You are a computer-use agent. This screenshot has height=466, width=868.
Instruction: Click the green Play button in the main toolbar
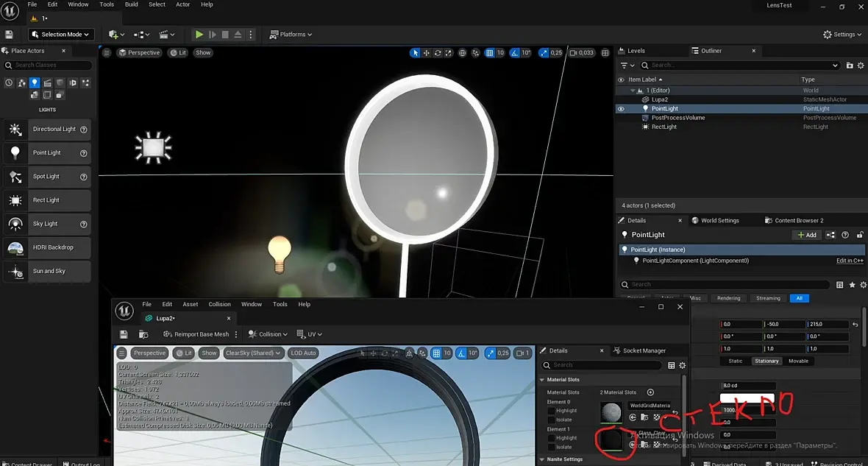coord(199,35)
